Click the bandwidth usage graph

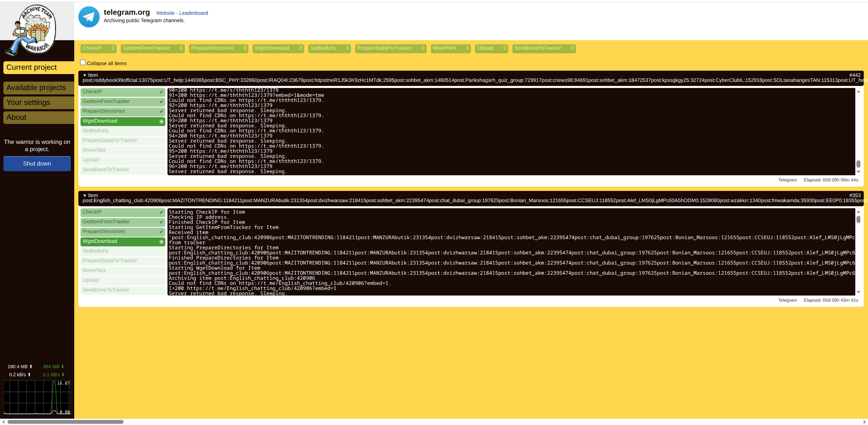click(37, 397)
